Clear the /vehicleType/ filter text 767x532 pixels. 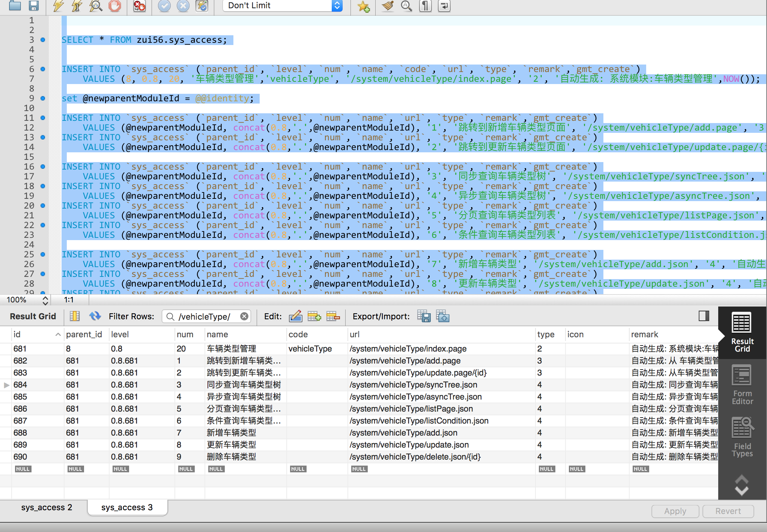pyautogui.click(x=244, y=316)
